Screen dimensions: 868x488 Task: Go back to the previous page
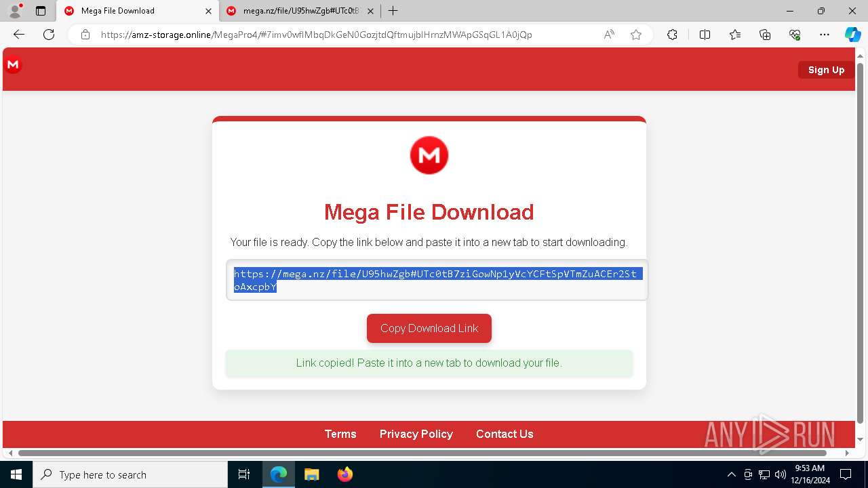coord(19,35)
